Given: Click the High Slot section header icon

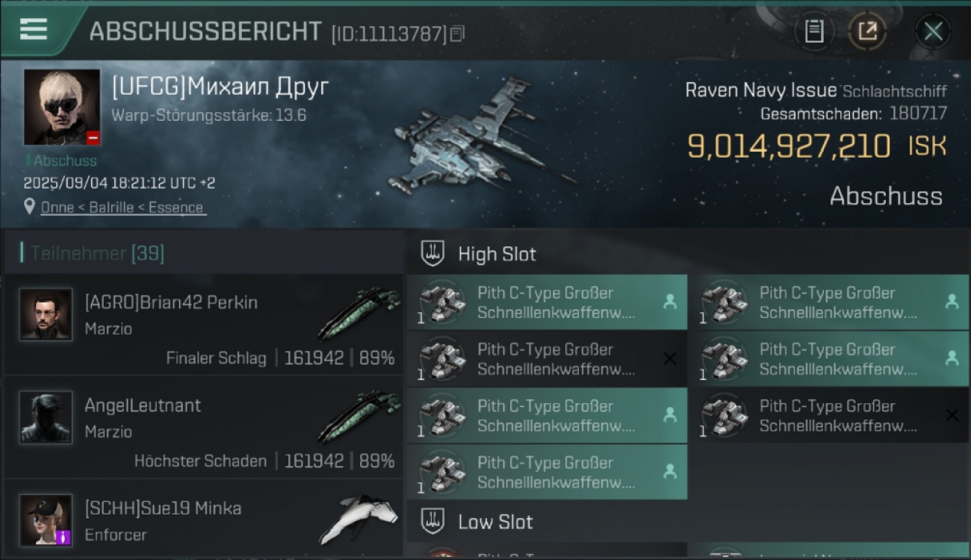Looking at the screenshot, I should [x=432, y=254].
